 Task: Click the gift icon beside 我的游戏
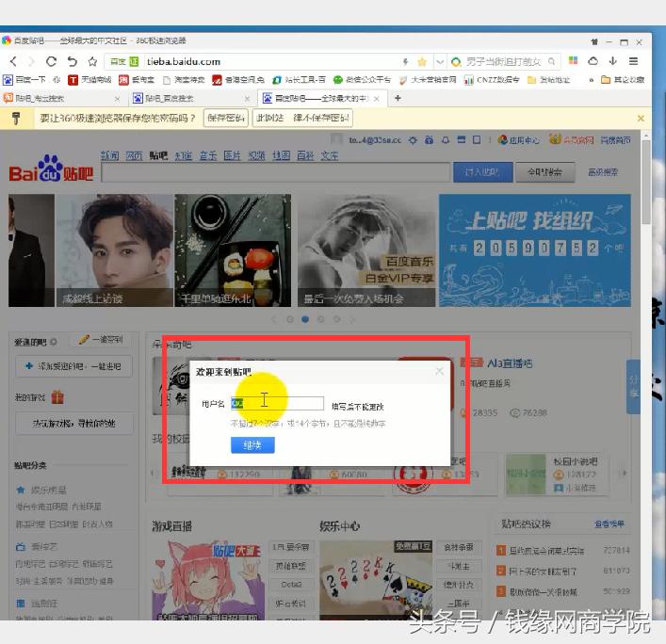[57, 397]
